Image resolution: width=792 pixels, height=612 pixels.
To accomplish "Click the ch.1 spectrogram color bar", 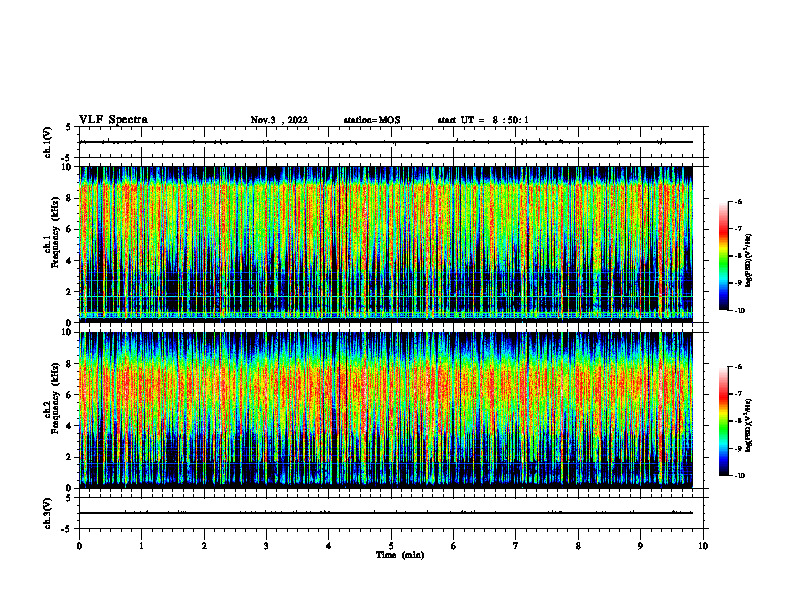I will 724,256.
